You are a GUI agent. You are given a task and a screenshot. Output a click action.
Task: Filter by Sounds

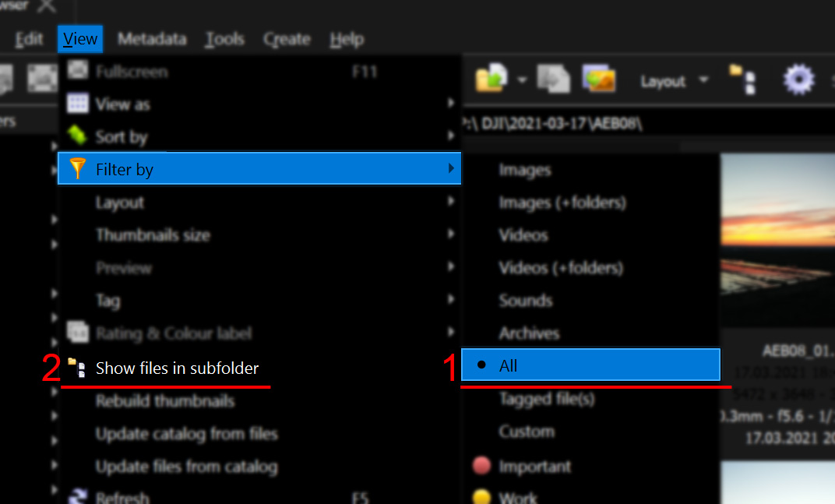[590, 301]
